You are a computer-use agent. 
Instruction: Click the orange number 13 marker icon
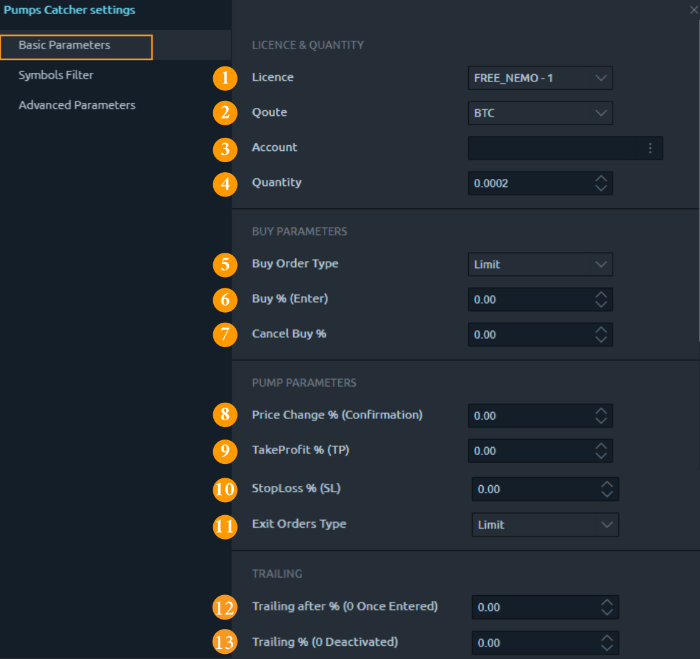226,642
